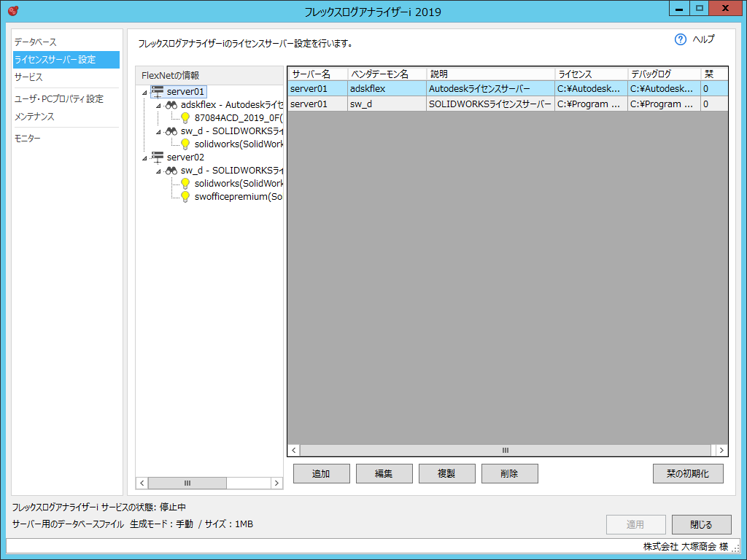
Task: Click the blue help question mark icon
Action: coord(681,39)
